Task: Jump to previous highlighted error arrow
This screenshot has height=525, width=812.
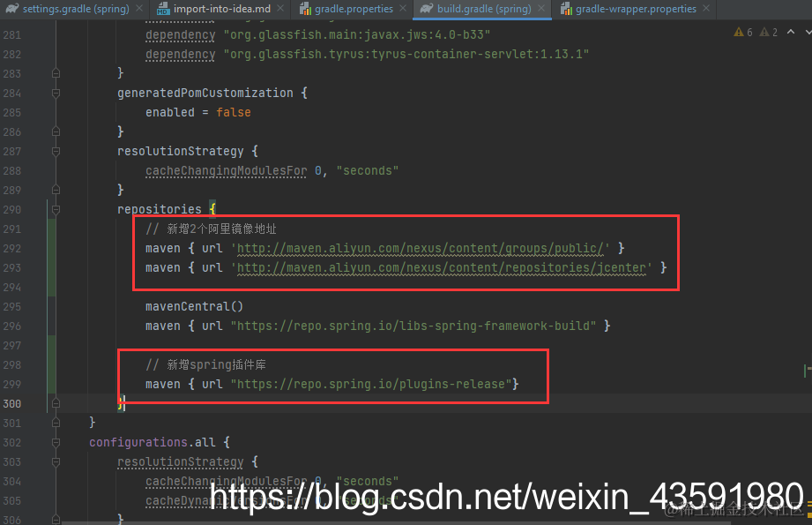Action: pos(791,32)
